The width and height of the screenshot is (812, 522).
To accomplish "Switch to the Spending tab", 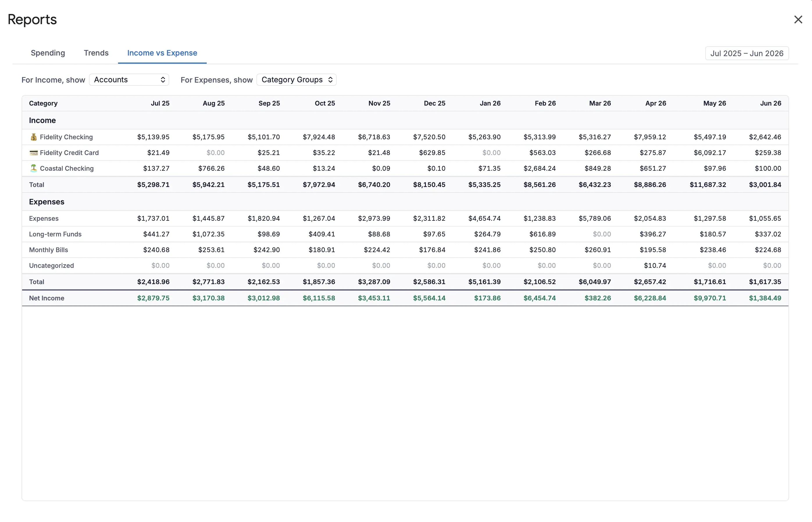I will point(48,53).
